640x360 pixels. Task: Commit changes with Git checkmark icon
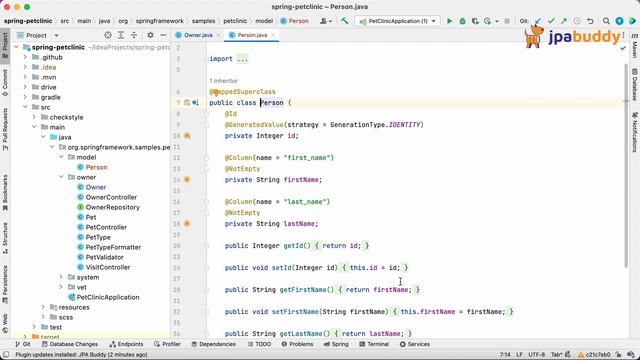(551, 21)
